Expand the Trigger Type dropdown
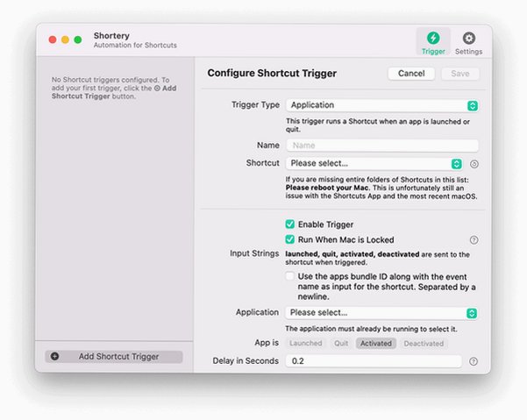The width and height of the screenshot is (527, 420). (382, 105)
